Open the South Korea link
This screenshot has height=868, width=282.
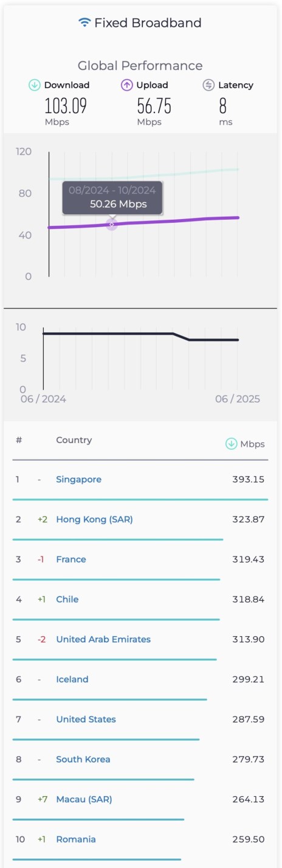coord(83,759)
